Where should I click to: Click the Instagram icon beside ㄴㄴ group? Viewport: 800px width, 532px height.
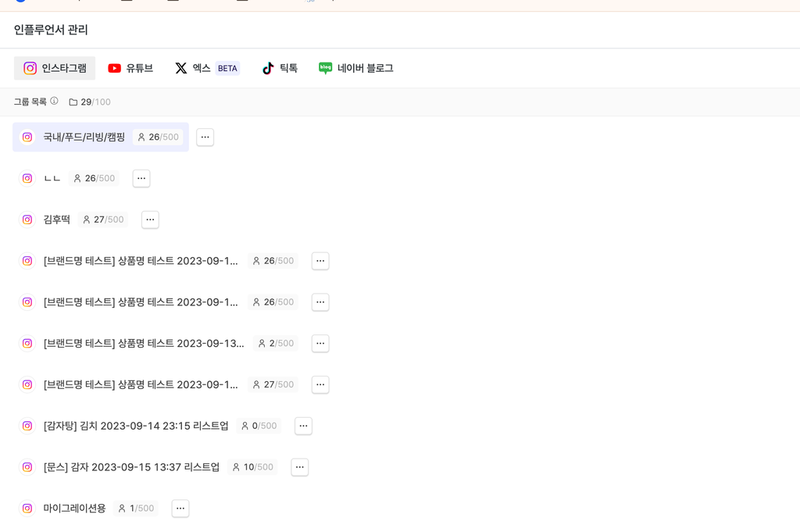click(x=27, y=178)
